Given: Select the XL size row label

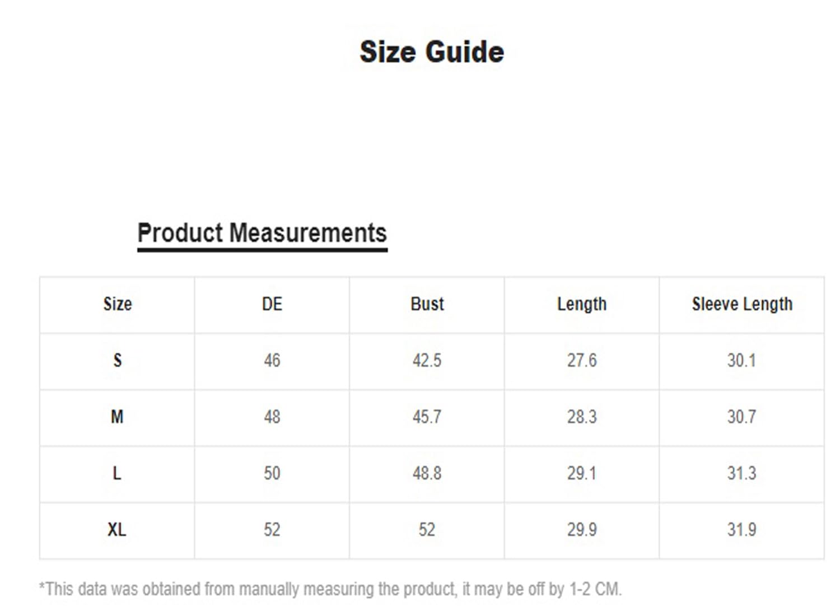Looking at the screenshot, I should coord(117,530).
